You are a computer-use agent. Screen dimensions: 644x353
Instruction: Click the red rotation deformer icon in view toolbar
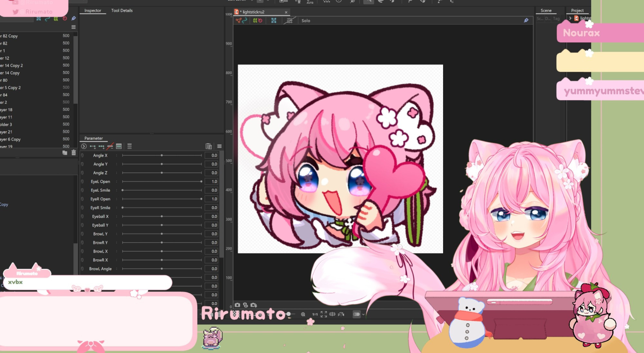point(260,21)
